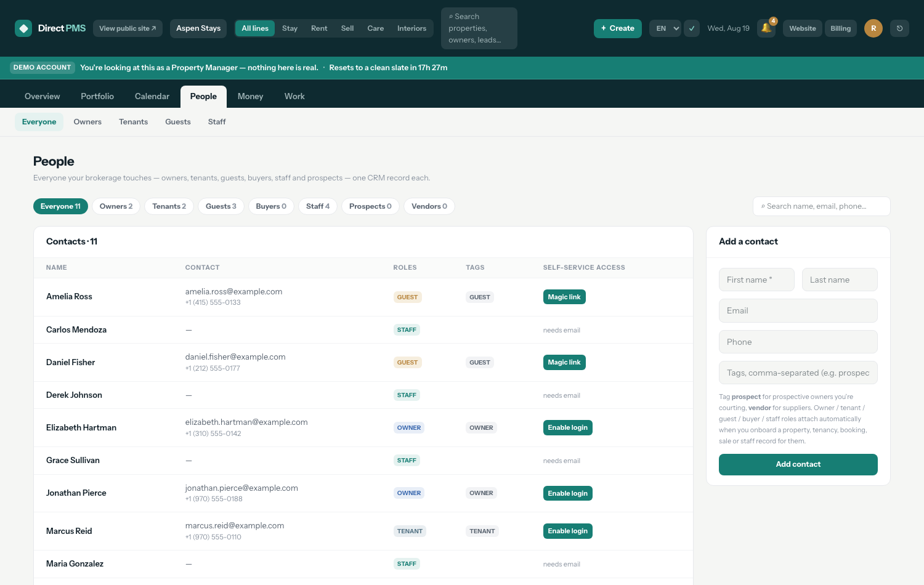Click the checkmark icon next to language
The height and width of the screenshot is (585, 924).
click(x=692, y=28)
